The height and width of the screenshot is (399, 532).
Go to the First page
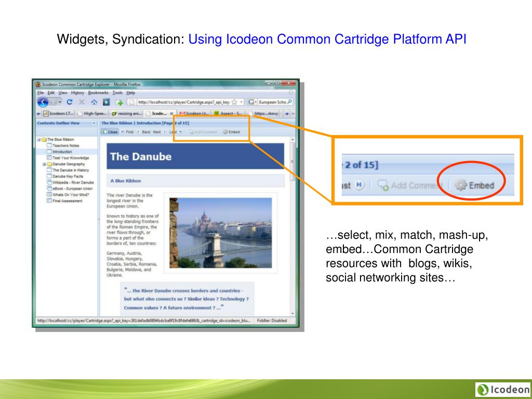tap(128, 132)
